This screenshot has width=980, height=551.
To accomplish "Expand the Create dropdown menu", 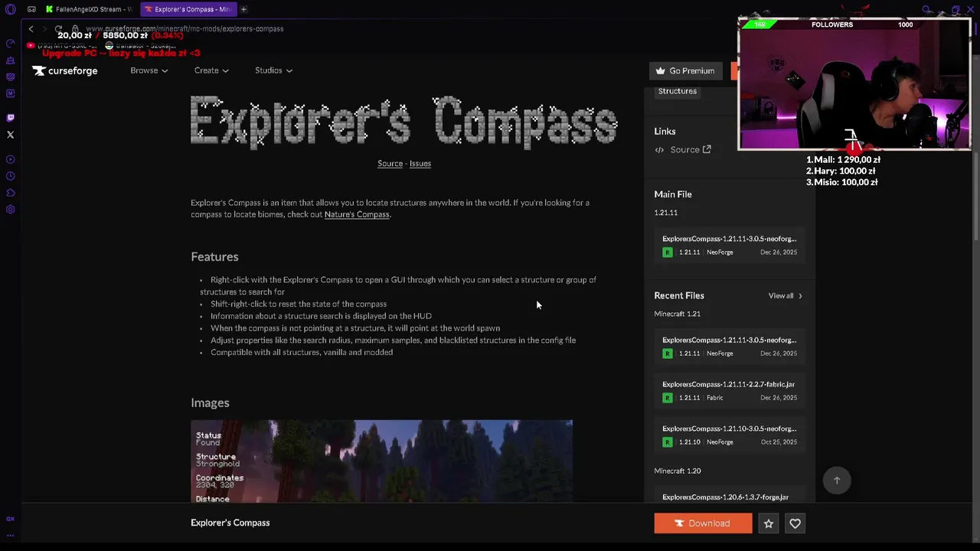I will [211, 70].
